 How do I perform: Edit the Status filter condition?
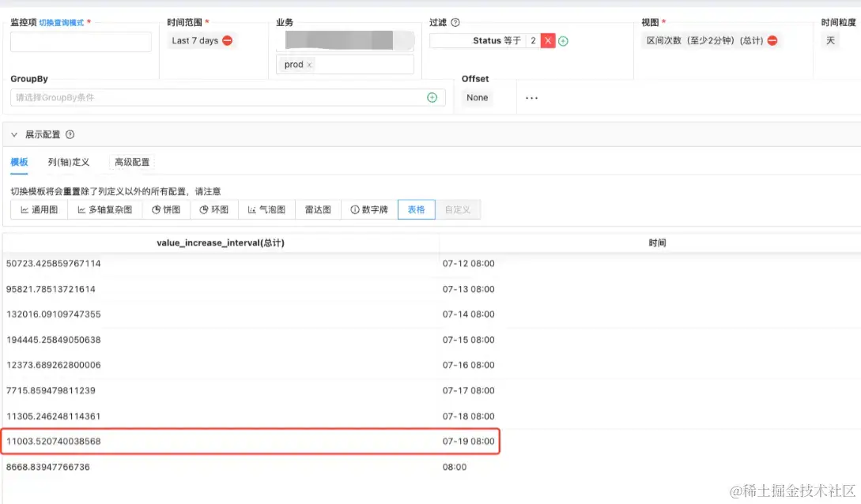[x=485, y=40]
